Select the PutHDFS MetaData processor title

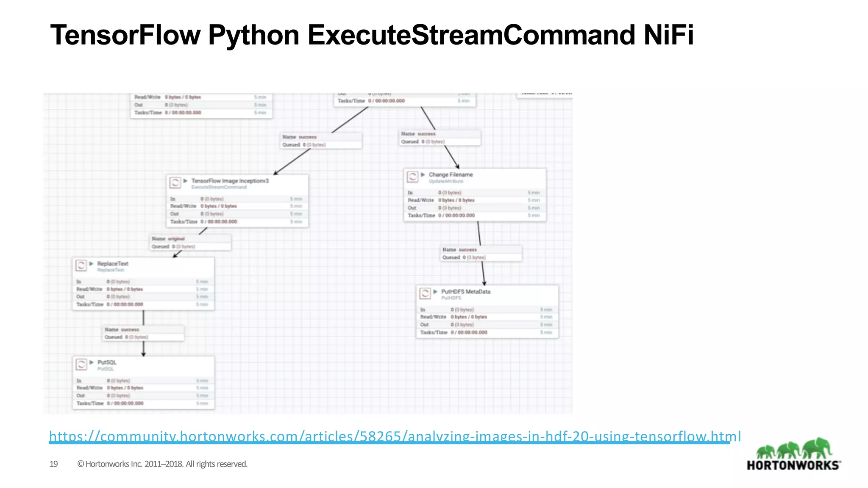[466, 291]
